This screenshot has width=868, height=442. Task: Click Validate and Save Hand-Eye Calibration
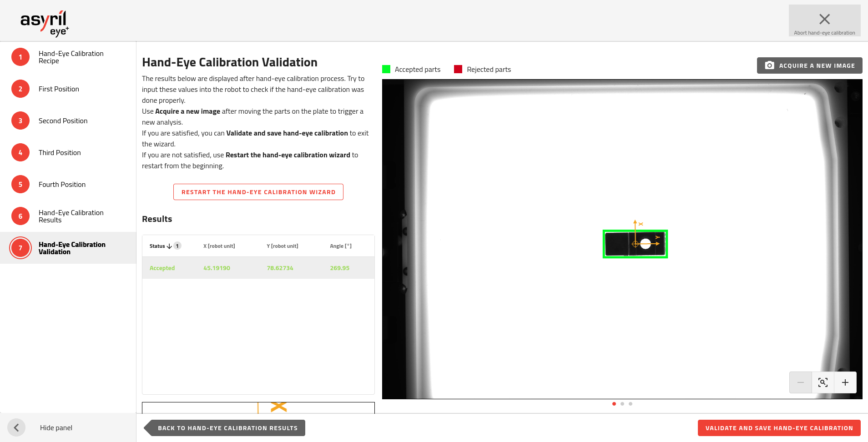779,428
